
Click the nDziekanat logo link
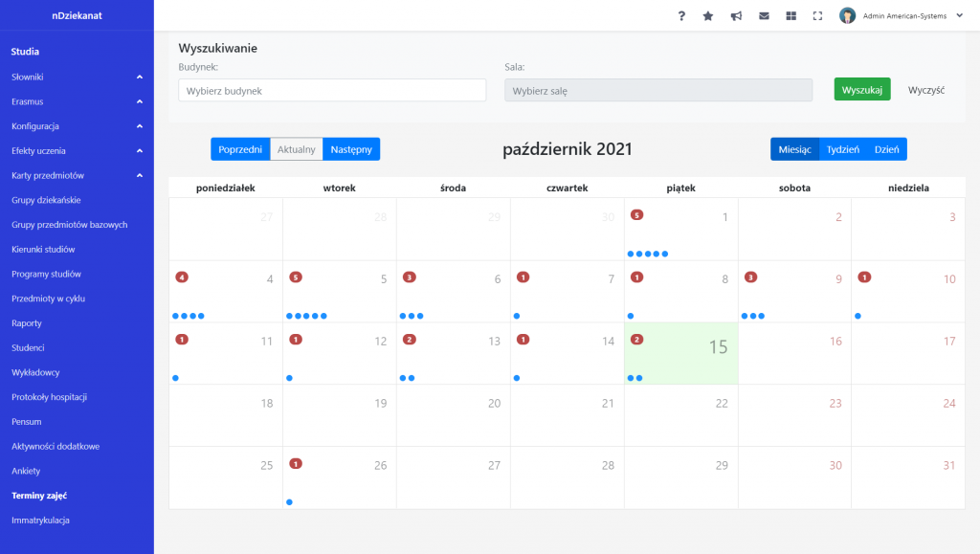77,15
